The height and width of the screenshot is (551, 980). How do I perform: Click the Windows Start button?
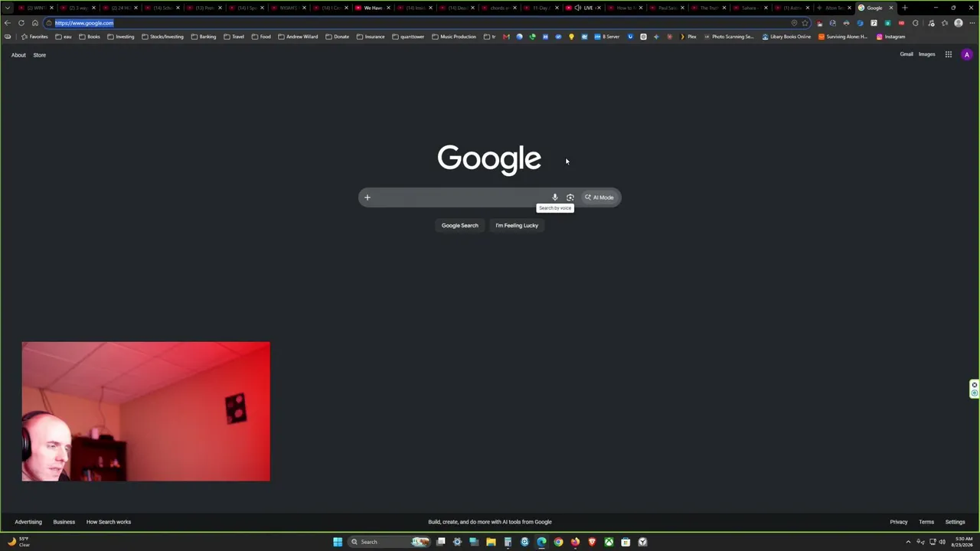pos(338,542)
